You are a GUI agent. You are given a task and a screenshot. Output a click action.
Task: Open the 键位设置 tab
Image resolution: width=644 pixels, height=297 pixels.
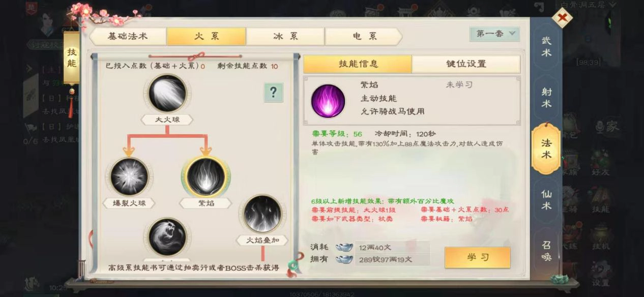[466, 64]
